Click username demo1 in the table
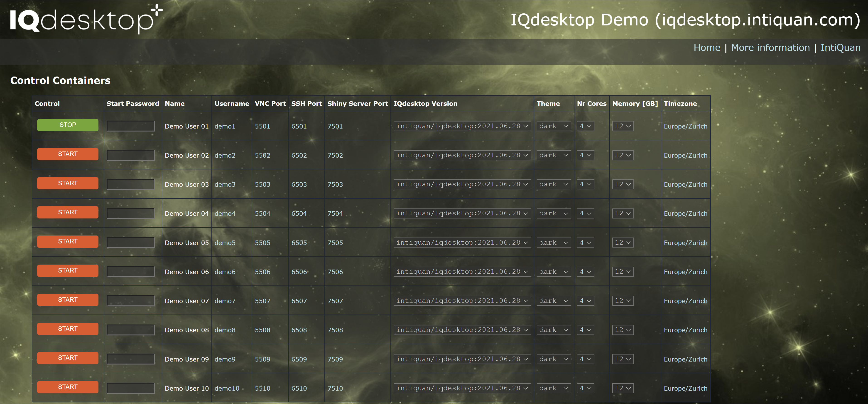 pyautogui.click(x=225, y=126)
